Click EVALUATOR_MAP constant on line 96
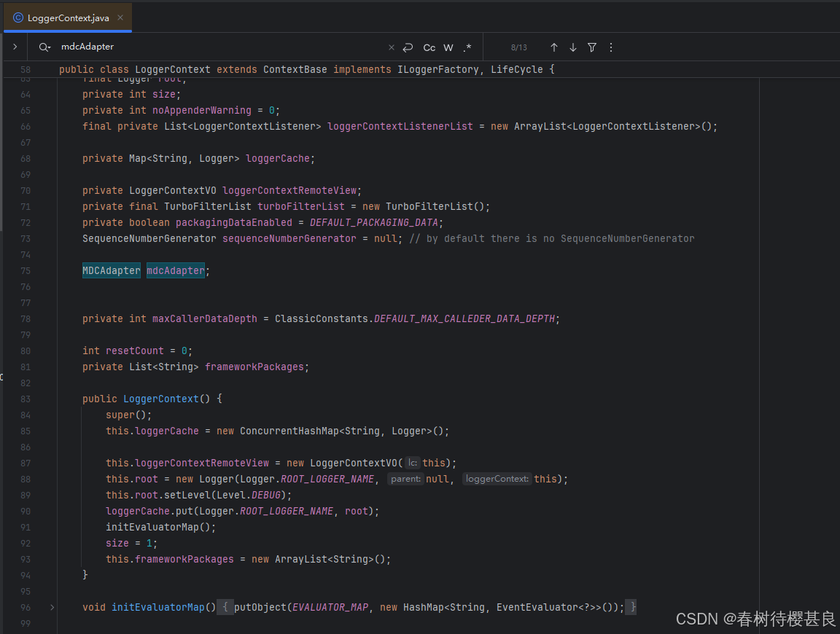Image resolution: width=840 pixels, height=634 pixels. (330, 607)
